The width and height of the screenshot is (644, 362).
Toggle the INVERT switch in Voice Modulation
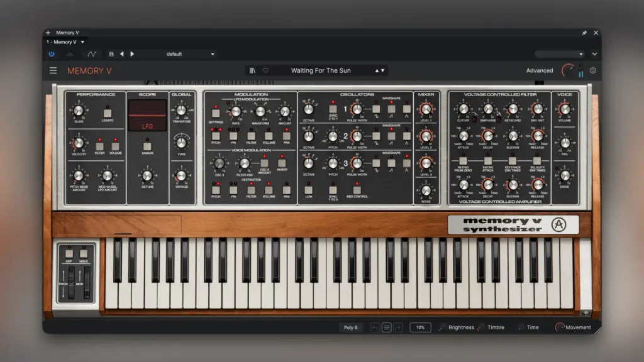click(282, 163)
